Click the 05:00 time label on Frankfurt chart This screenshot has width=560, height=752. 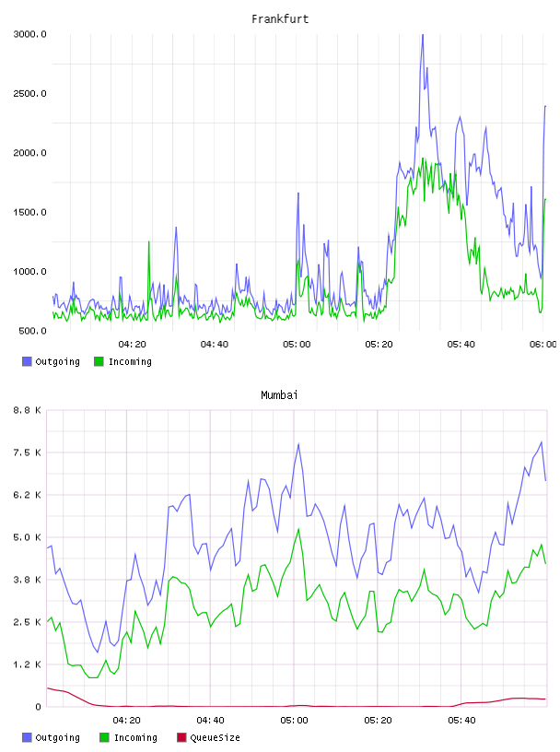297,345
